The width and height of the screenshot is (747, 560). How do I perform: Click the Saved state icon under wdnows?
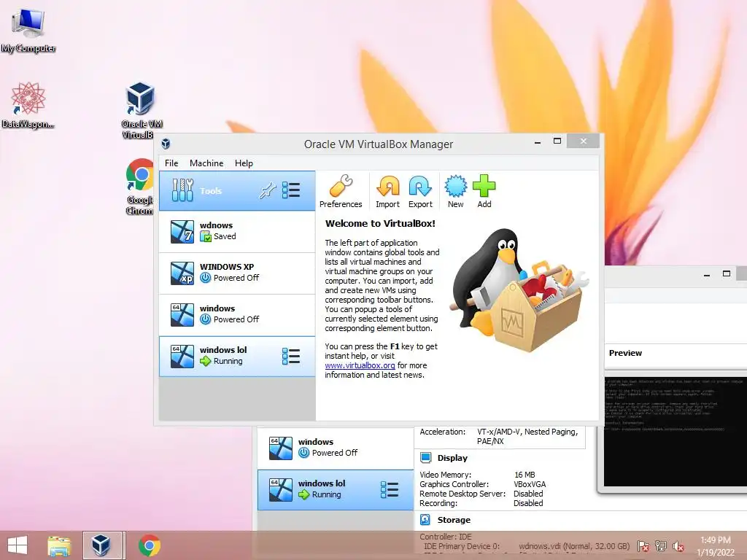pyautogui.click(x=205, y=236)
